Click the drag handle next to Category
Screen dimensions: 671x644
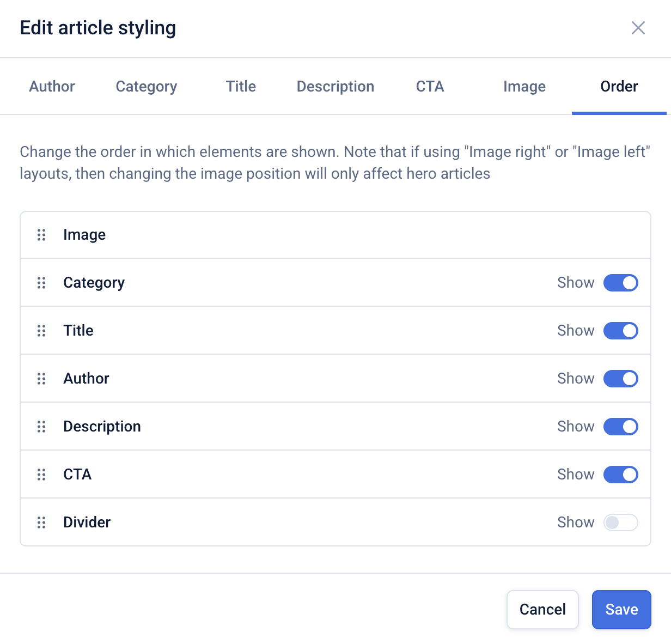[x=41, y=283]
